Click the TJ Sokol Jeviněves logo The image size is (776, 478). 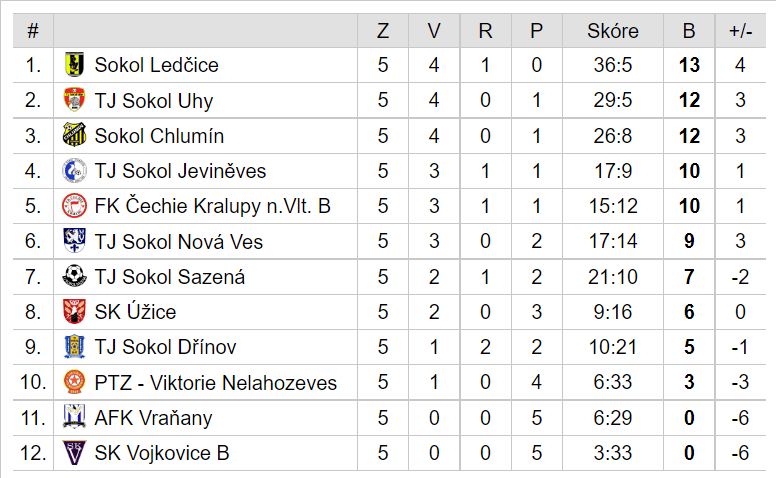74,171
